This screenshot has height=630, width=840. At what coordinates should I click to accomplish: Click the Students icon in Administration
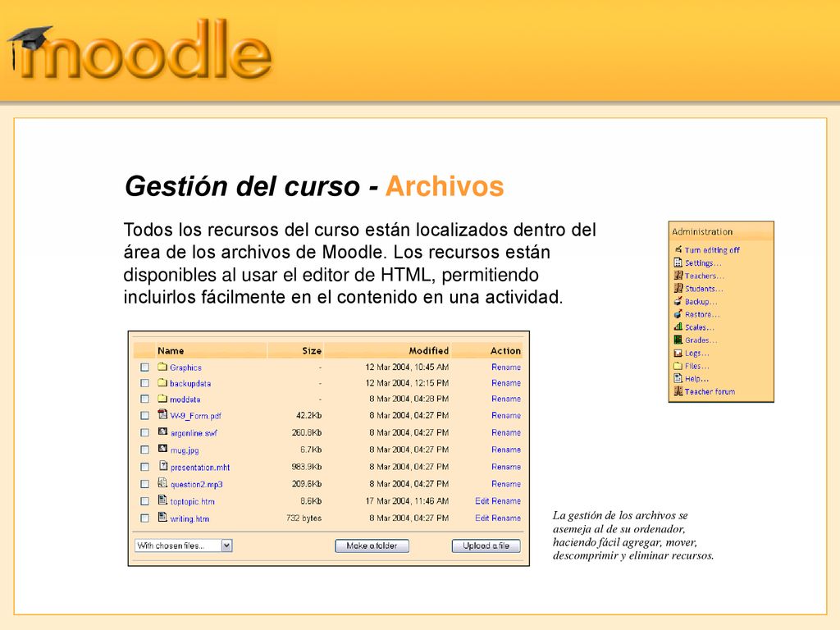[678, 288]
